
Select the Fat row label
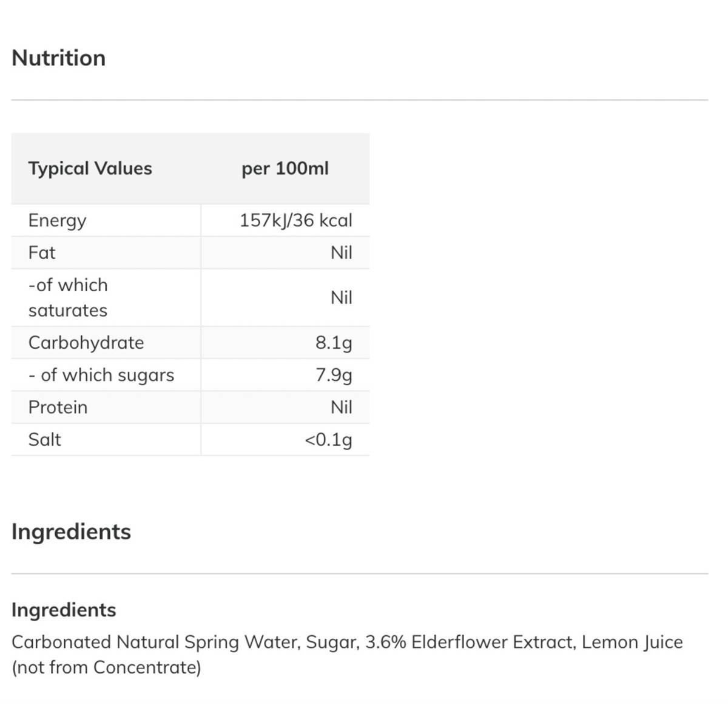pyautogui.click(x=42, y=252)
